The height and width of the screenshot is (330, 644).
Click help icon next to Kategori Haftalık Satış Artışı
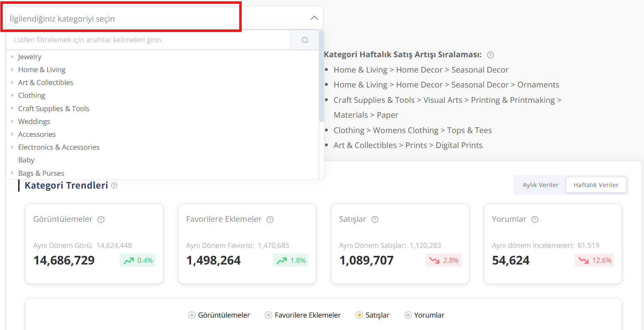[x=490, y=55]
